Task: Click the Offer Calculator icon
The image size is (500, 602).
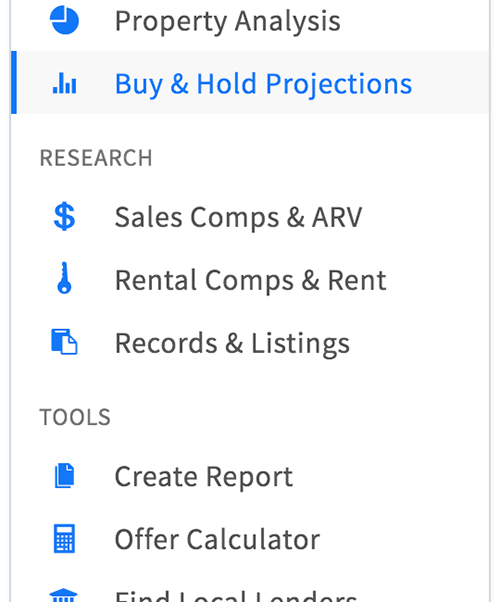Action: (x=64, y=538)
